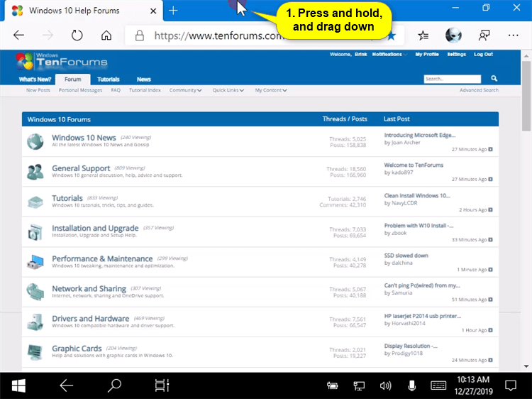532x399 pixels.
Task: Click the Graphic Cards monitor icon
Action: pos(35,352)
